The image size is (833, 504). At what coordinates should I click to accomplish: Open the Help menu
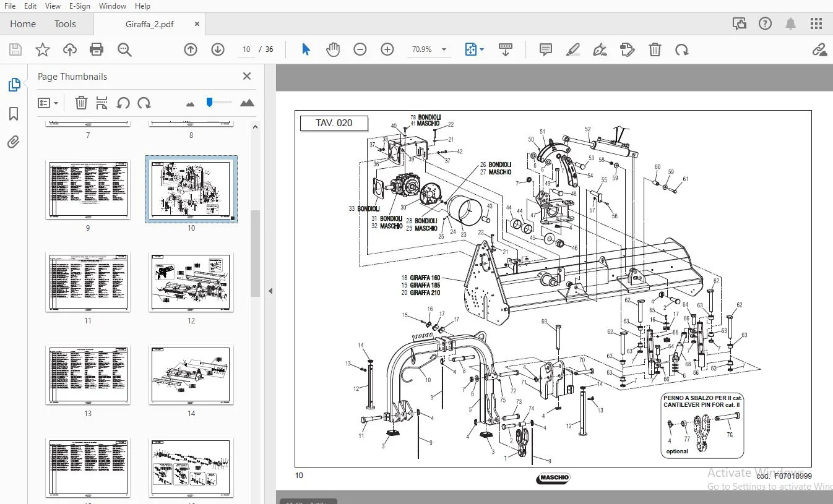point(142,6)
